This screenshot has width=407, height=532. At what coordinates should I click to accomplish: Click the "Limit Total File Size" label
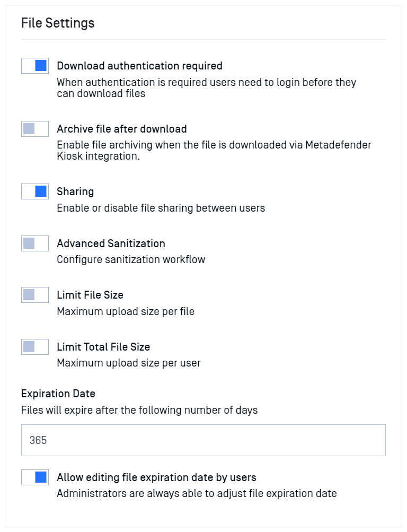tap(103, 347)
